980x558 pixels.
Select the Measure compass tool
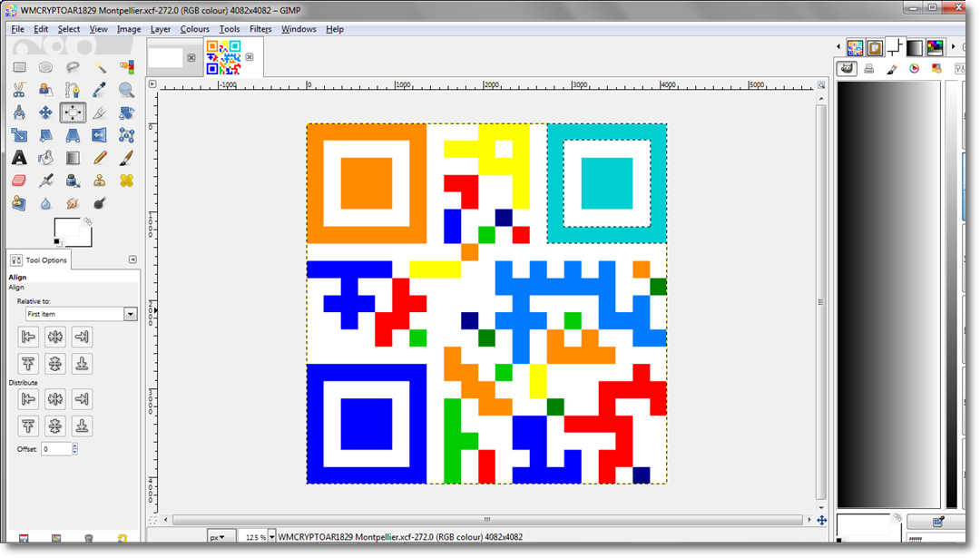pos(19,113)
